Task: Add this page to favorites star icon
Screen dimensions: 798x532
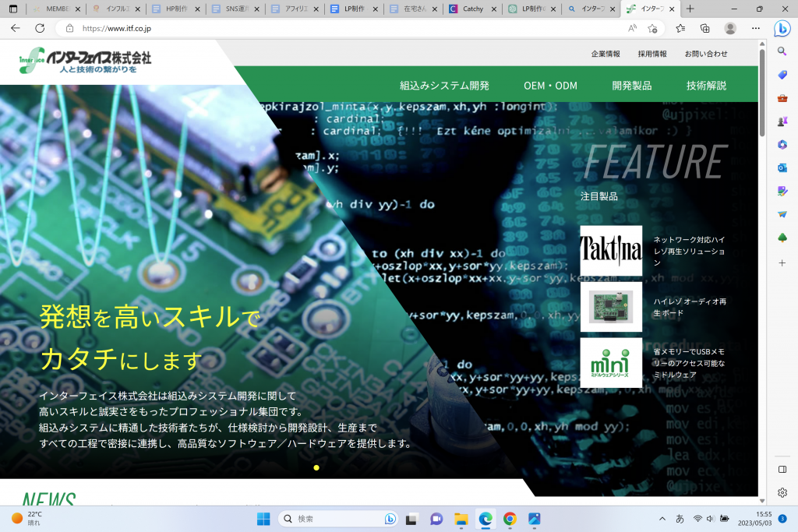Action: [x=653, y=28]
